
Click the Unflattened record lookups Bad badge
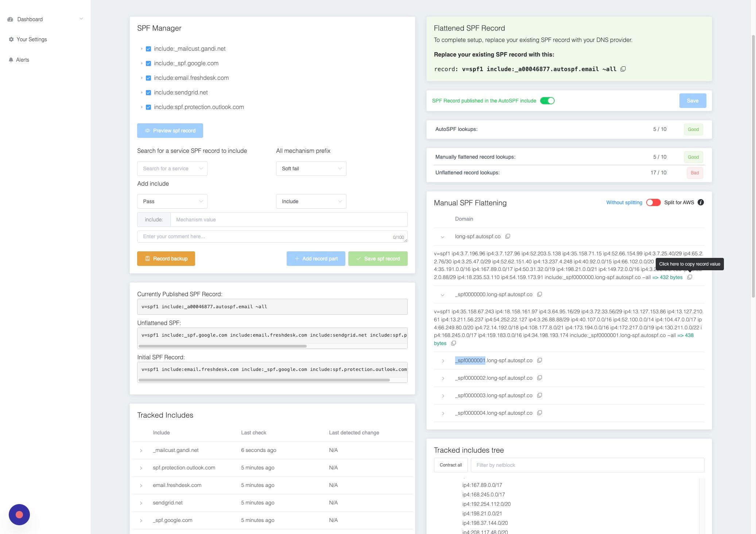(x=695, y=173)
